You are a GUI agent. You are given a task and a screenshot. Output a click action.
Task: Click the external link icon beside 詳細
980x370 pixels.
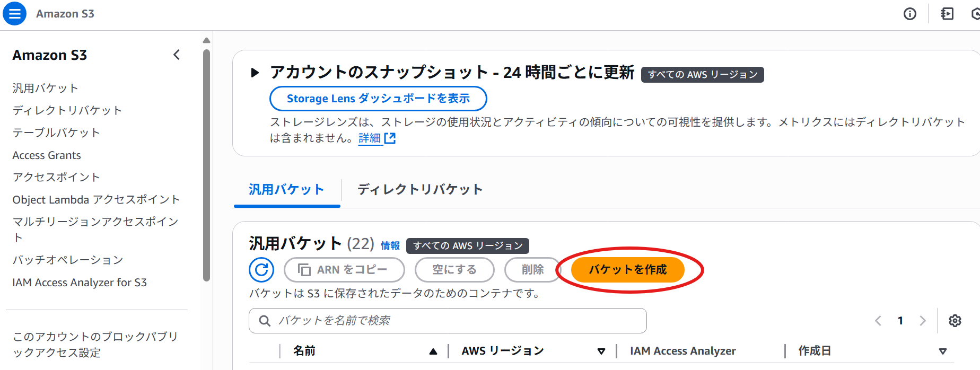coord(390,138)
